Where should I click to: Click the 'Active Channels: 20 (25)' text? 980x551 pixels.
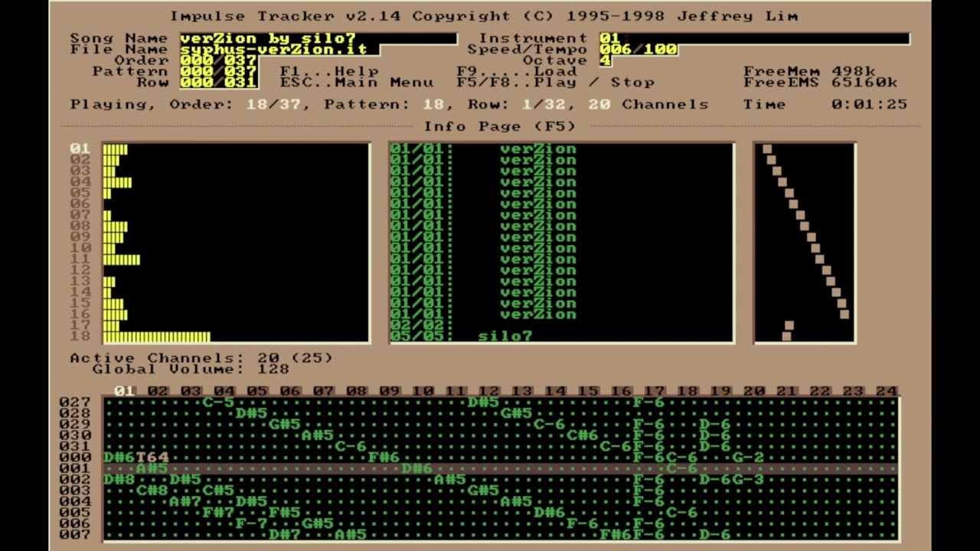(x=201, y=358)
